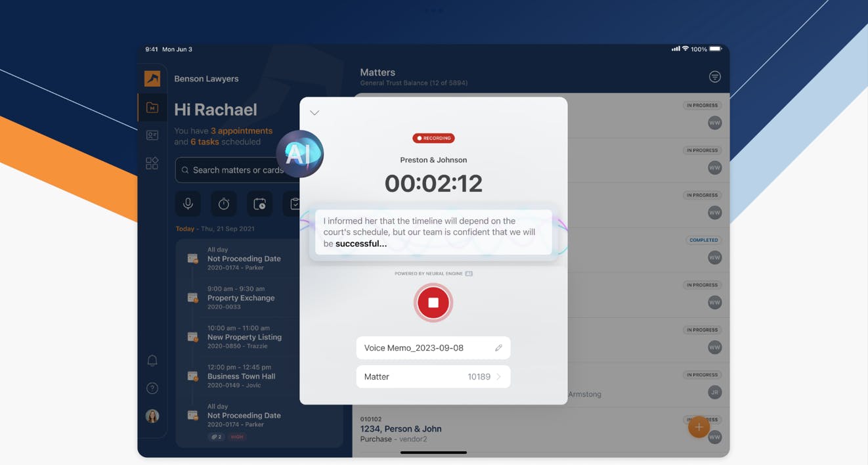
Task: Click the Preston & Johnson title
Action: point(433,160)
